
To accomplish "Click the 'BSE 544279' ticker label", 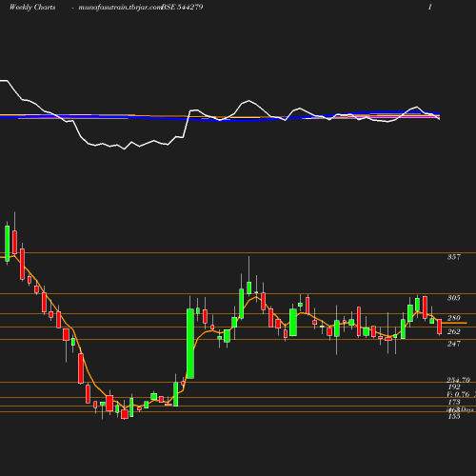I will (182, 7).
